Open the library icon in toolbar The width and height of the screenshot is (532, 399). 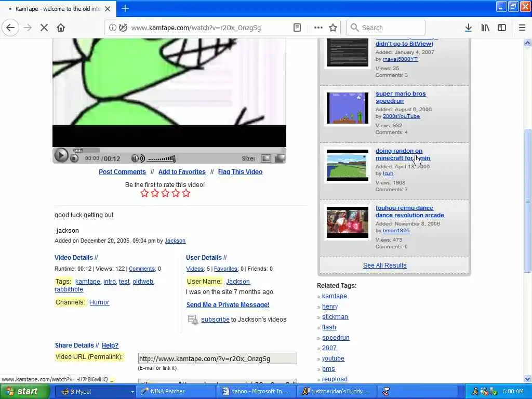click(485, 28)
